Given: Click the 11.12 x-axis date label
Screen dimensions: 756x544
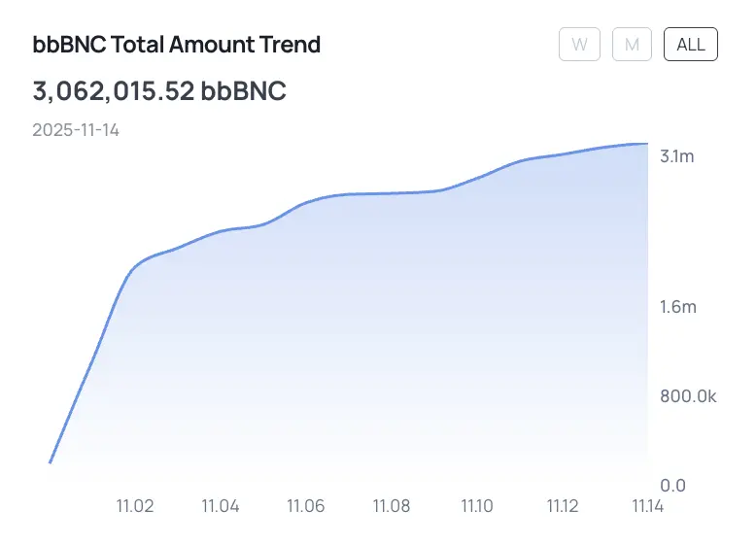Looking at the screenshot, I should 563,506.
